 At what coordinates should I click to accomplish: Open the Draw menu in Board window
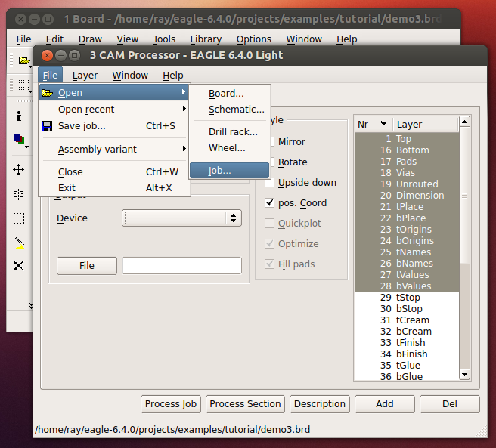tap(90, 39)
